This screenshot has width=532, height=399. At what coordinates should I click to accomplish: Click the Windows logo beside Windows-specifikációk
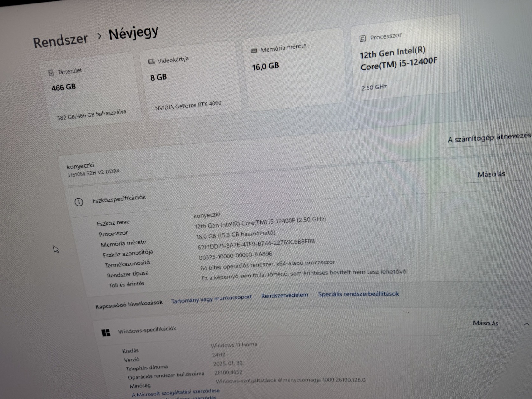106,333
